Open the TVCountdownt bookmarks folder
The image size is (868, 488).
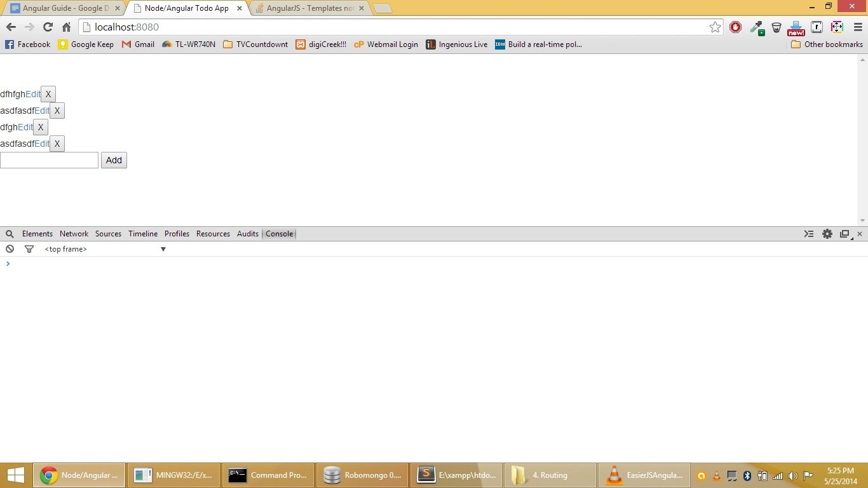(x=255, y=44)
